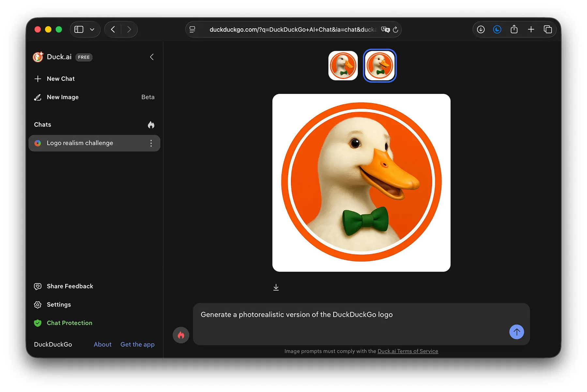The image size is (587, 392).
Task: Collapse the Duck.ai sidebar
Action: [152, 57]
